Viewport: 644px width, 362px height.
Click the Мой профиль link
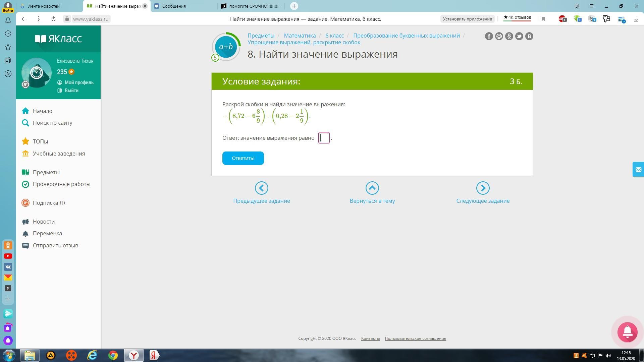(79, 82)
